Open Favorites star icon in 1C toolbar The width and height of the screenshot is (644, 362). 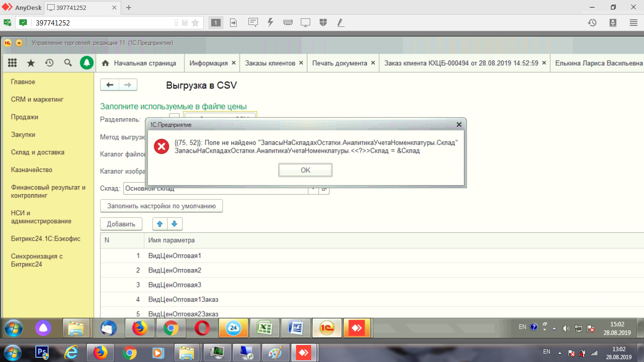click(31, 63)
